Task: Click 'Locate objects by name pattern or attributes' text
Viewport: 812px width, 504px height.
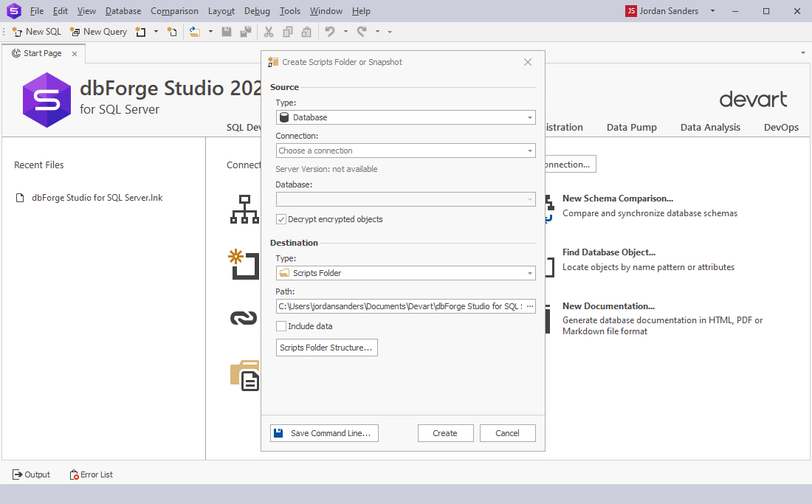Action: [648, 267]
